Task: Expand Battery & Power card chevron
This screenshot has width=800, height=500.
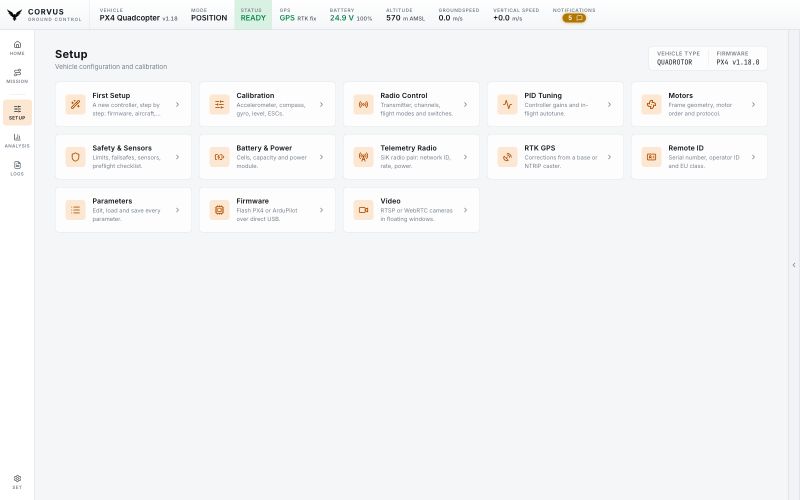Action: (321, 157)
